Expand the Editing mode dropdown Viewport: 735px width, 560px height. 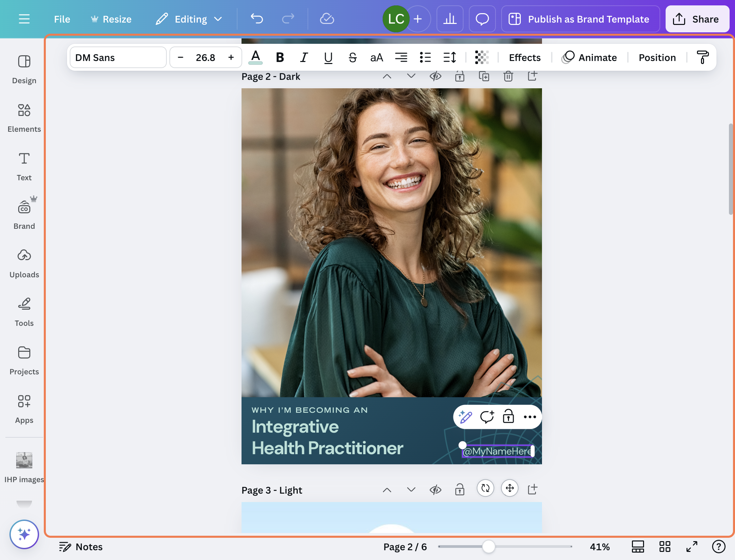click(x=189, y=19)
